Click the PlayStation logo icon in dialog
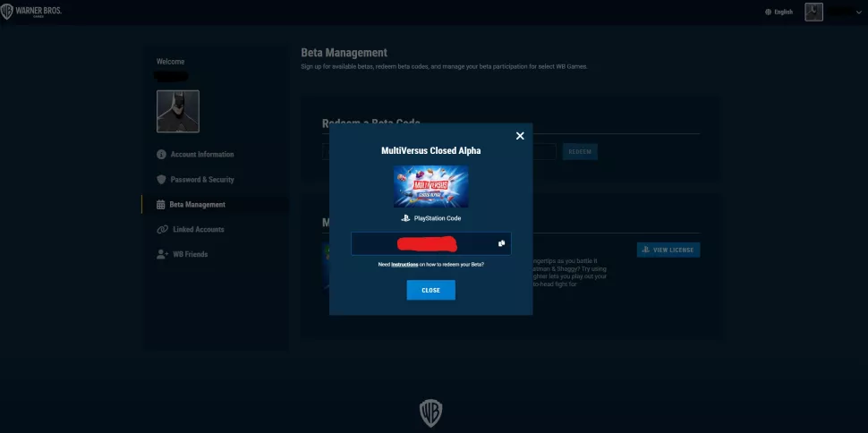The image size is (868, 433). click(404, 218)
